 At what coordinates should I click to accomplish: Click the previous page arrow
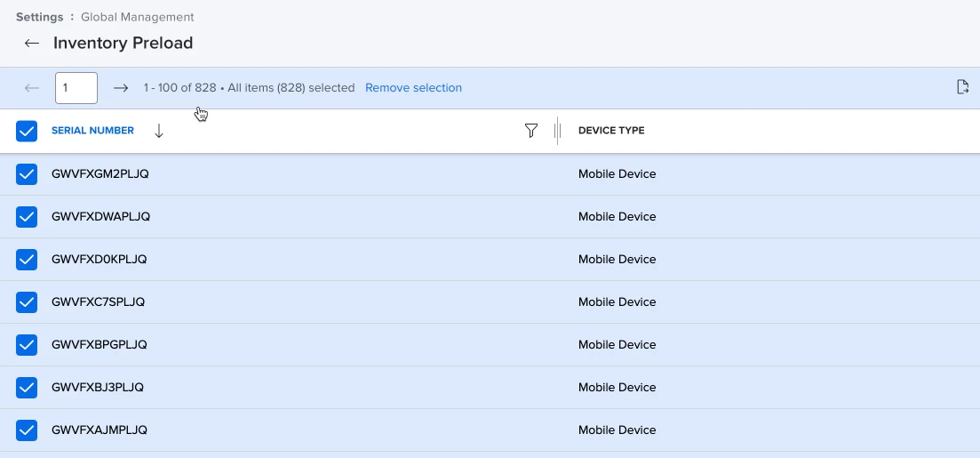point(31,88)
